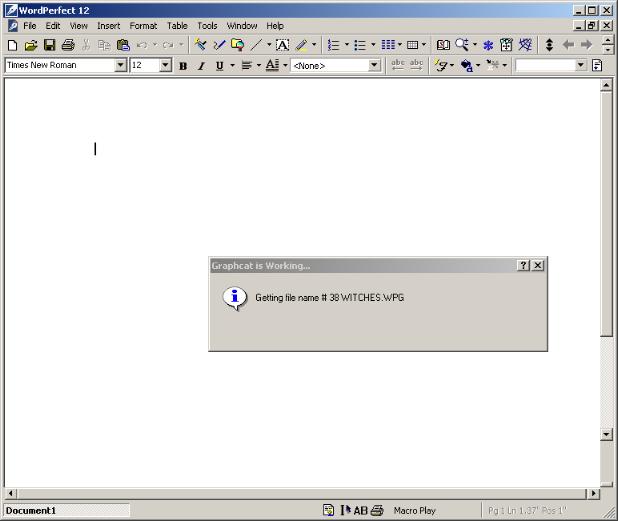Open the Undo history dropdown
Image resolution: width=618 pixels, height=521 pixels.
pos(155,45)
